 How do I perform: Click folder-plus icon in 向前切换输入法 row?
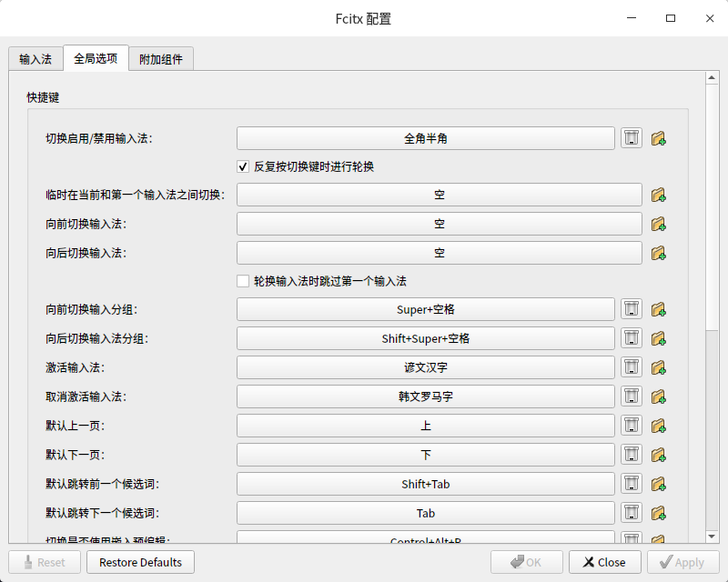click(x=658, y=224)
